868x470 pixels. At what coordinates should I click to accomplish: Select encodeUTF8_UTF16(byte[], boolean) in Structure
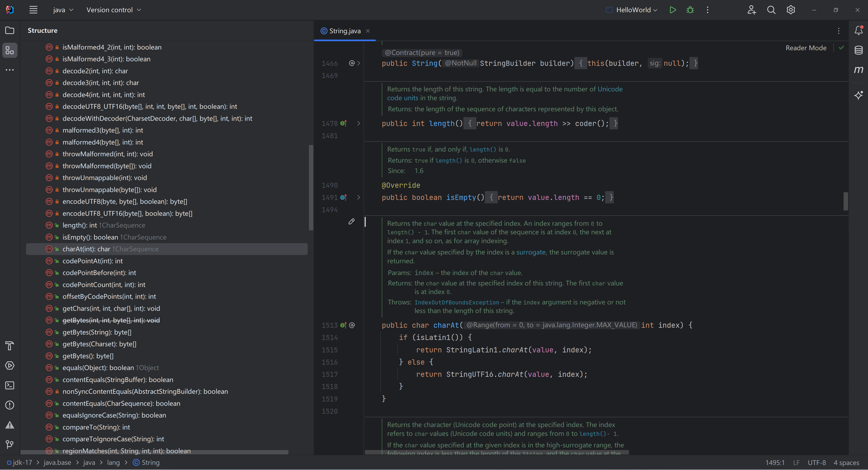tap(166, 214)
